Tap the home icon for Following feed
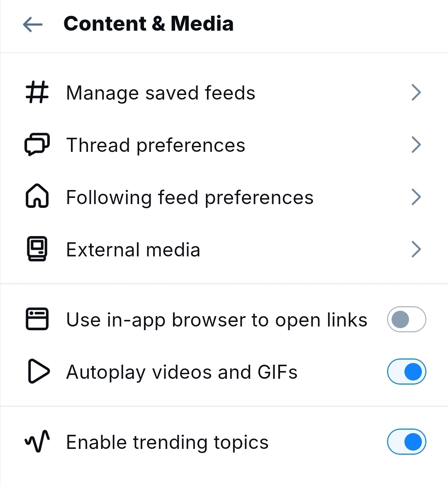This screenshot has height=485, width=448. (x=37, y=196)
